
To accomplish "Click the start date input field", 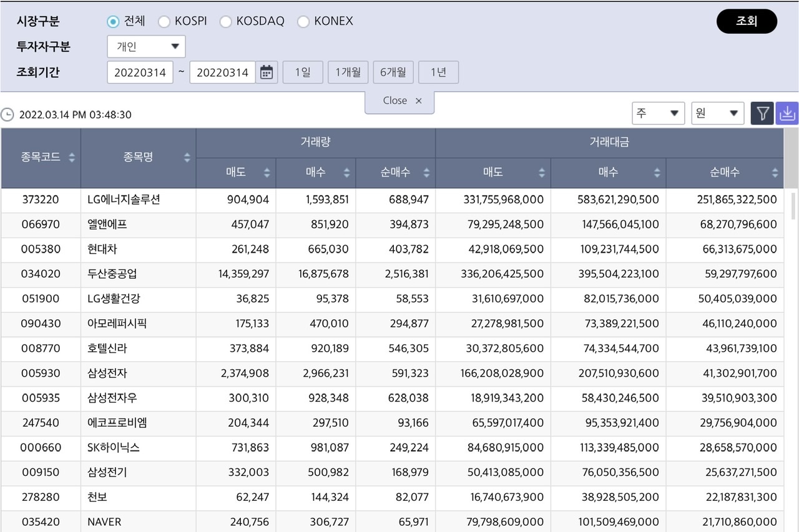I will [x=140, y=72].
